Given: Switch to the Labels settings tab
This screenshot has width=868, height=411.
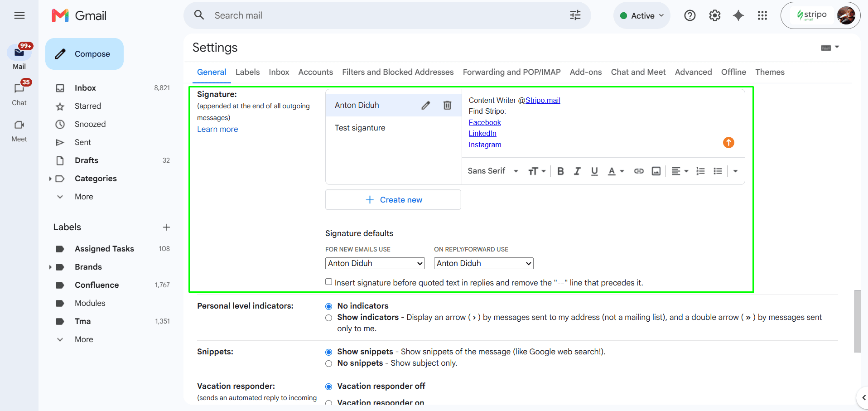Looking at the screenshot, I should 247,72.
